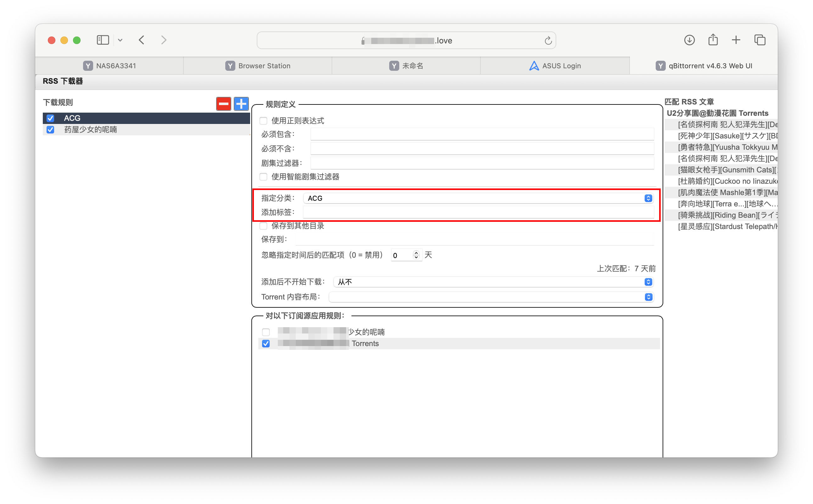The width and height of the screenshot is (813, 504).
Task: Open the Safari downloads icon
Action: 689,40
